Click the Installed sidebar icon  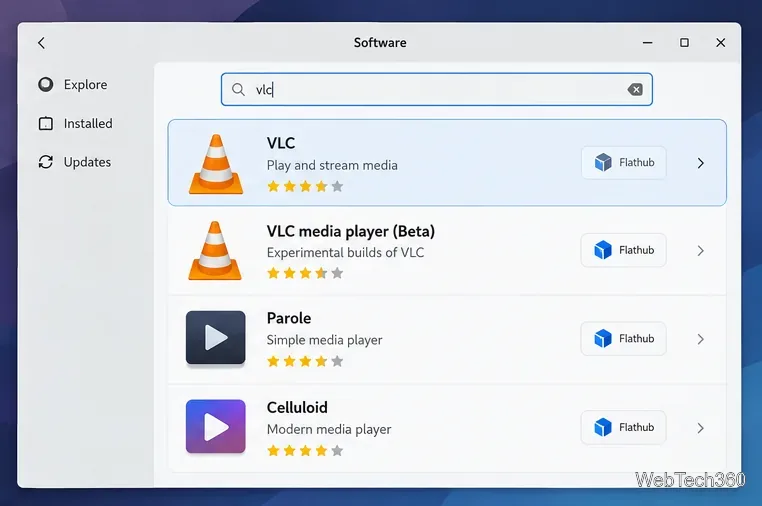46,123
